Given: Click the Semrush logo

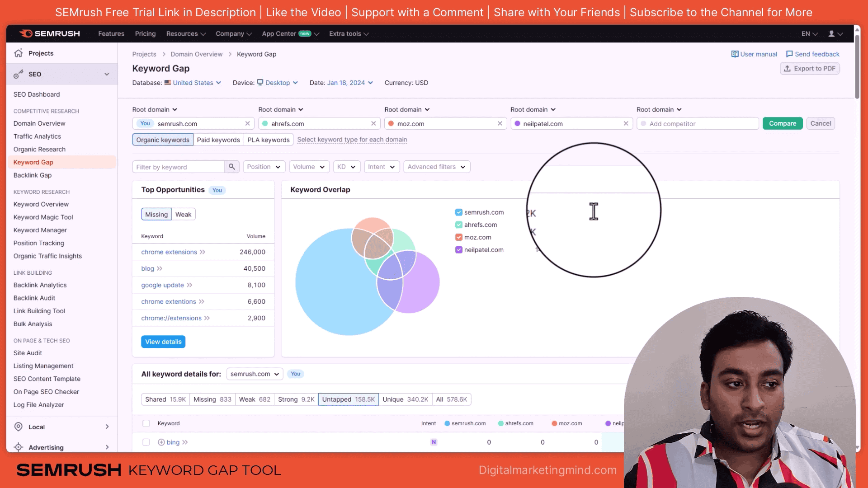Looking at the screenshot, I should coord(50,34).
